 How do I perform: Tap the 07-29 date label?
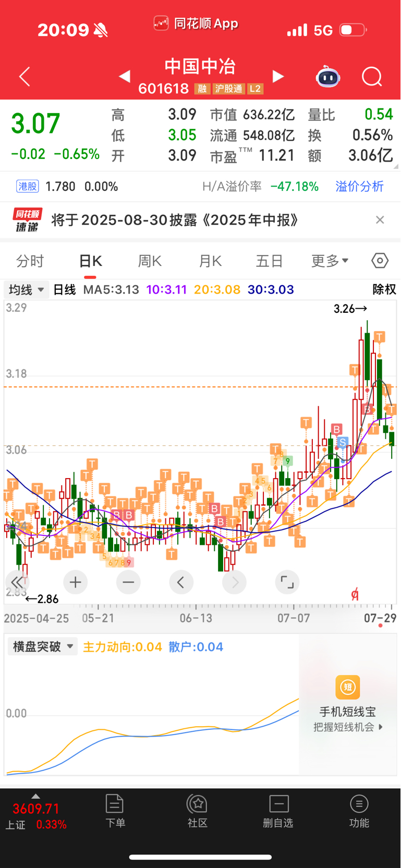380,618
